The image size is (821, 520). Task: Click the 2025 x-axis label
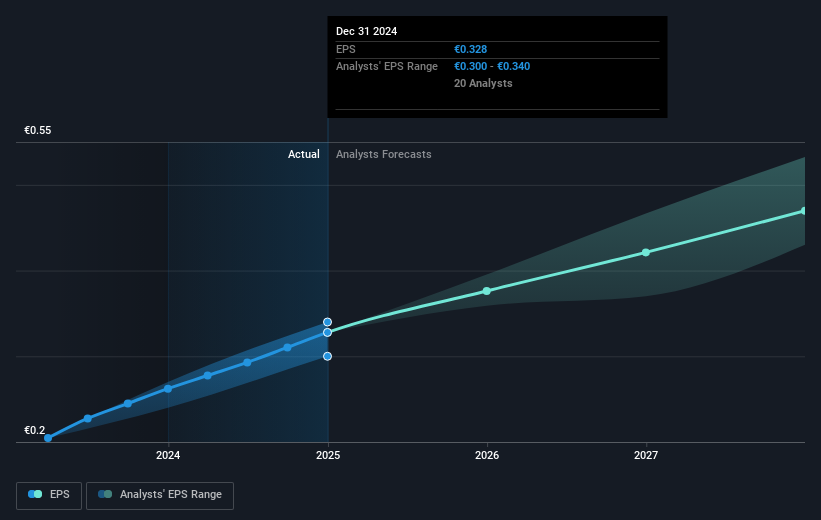pos(328,455)
